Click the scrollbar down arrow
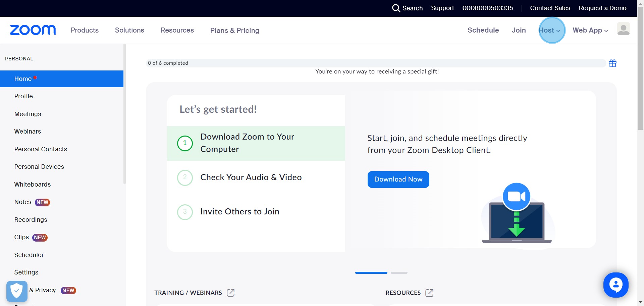644x306 pixels. (640, 302)
